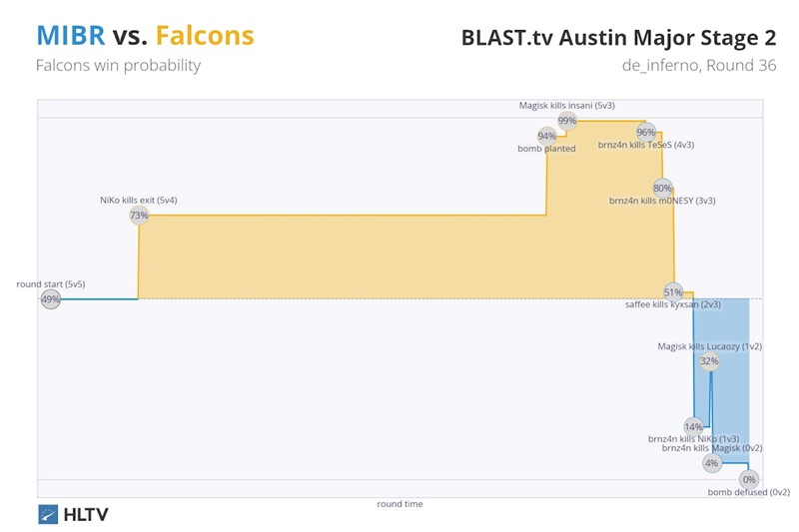Click the Falcons win probability label
Viewport: 799px width, 532px height.
118,66
